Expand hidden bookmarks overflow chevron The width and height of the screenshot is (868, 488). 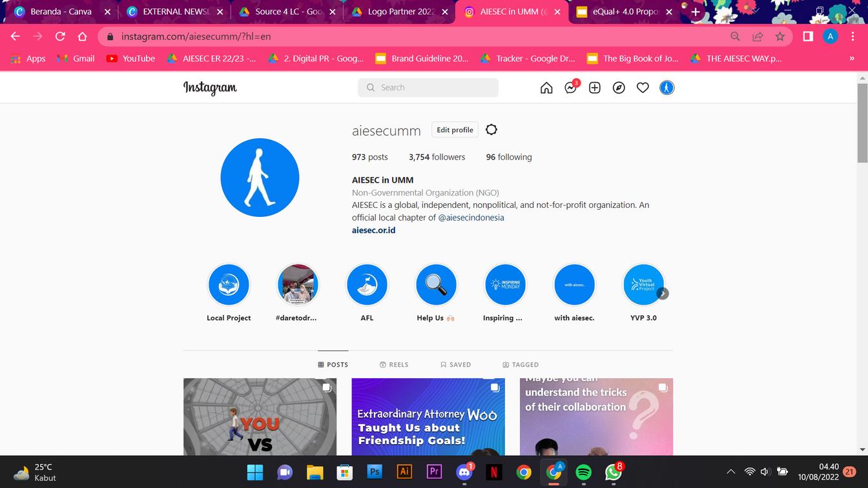point(851,58)
